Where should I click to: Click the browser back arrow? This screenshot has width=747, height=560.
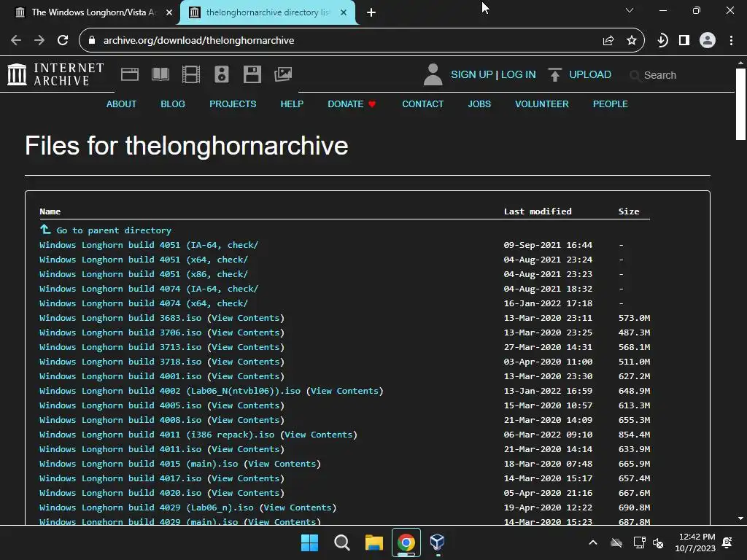point(16,41)
